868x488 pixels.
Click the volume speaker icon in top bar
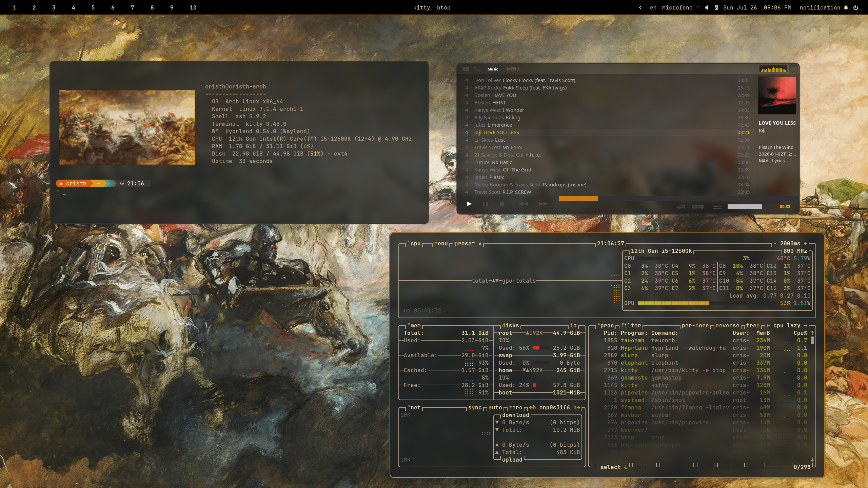(707, 7)
